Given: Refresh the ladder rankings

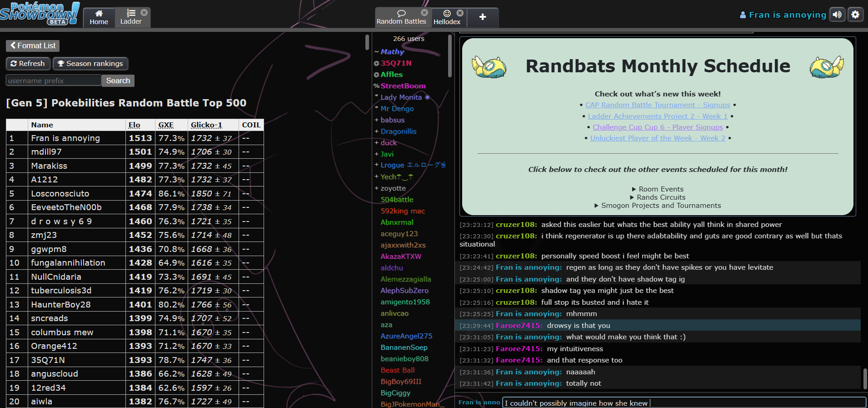Looking at the screenshot, I should pos(28,64).
